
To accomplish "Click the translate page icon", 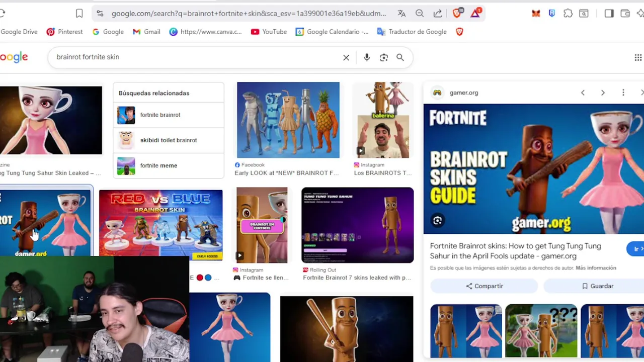I will click(x=401, y=14).
